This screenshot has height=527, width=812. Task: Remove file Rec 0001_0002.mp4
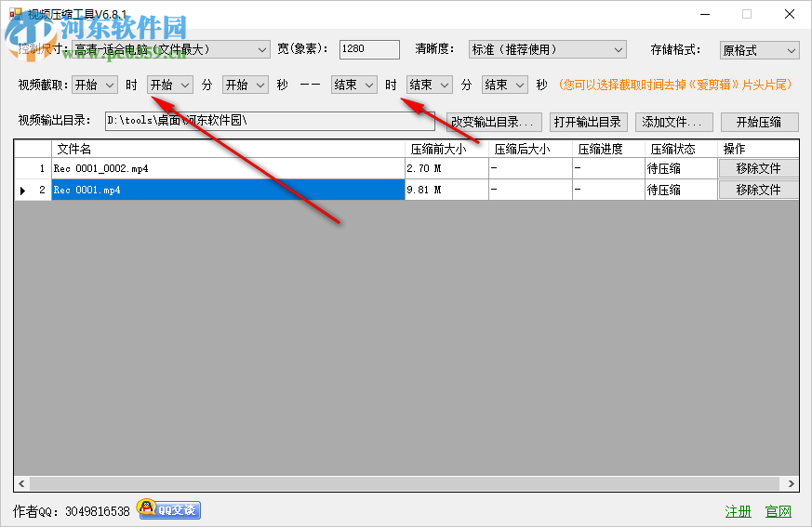point(758,168)
